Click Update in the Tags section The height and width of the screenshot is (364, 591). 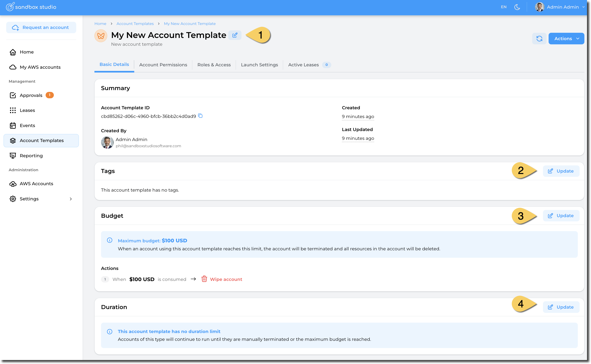[x=561, y=171]
